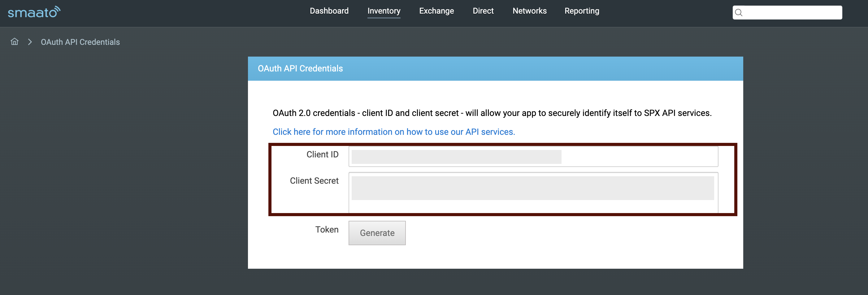Open the Networks section
Viewport: 868px width, 295px height.
click(x=529, y=11)
